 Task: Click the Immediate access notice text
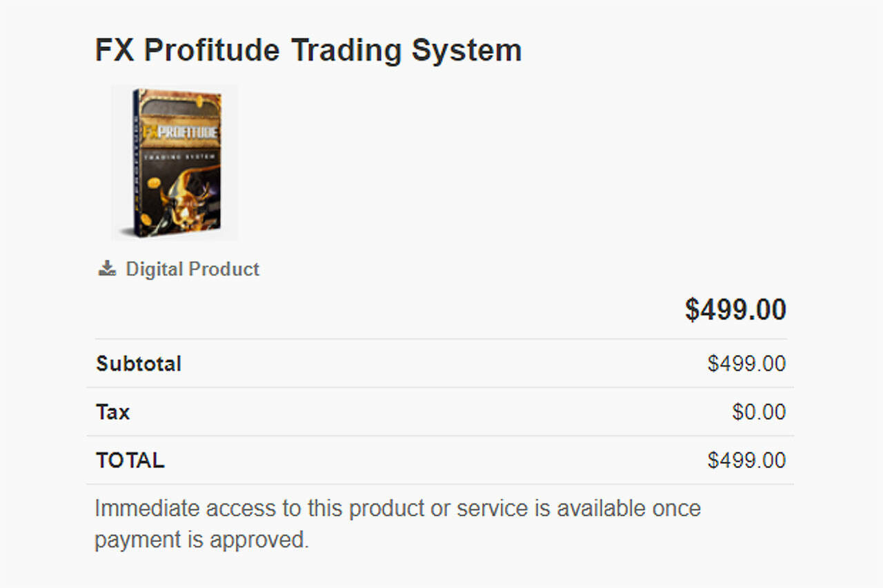397,524
